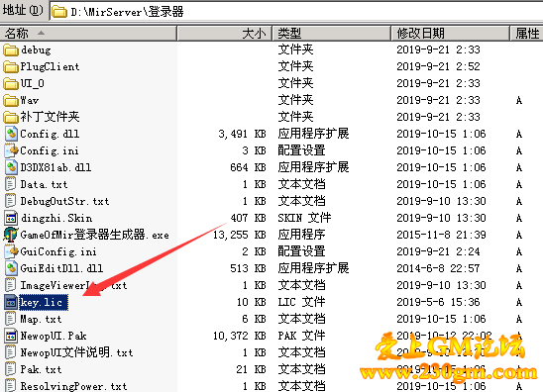Click the D3DX81ab.dll file icon
Screen dimensions: 543x392
[x=11, y=167]
